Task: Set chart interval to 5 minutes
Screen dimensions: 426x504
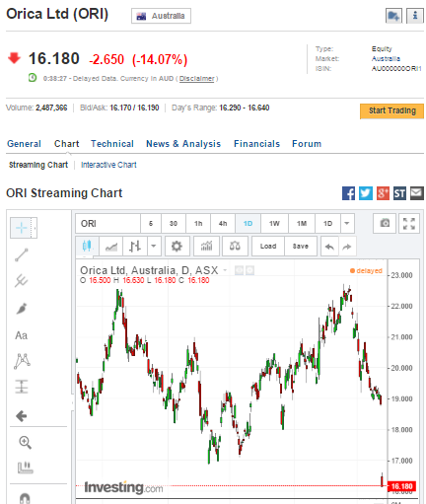Action: (x=151, y=224)
